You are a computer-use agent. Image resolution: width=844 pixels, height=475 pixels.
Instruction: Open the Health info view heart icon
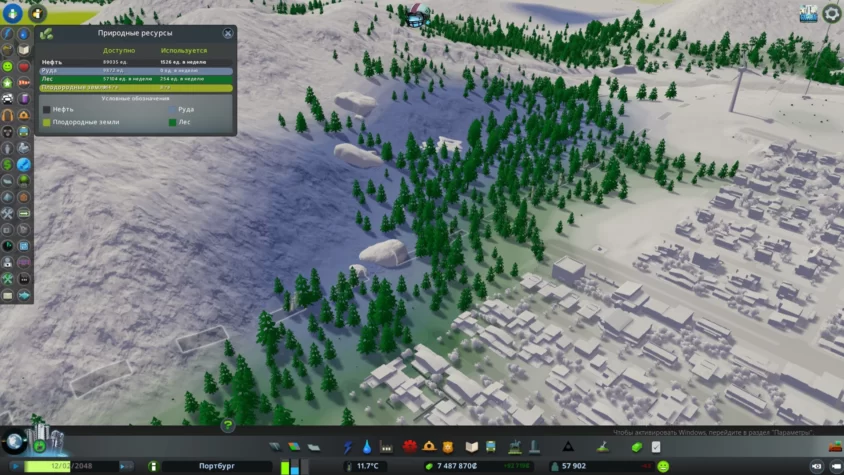pos(24,66)
